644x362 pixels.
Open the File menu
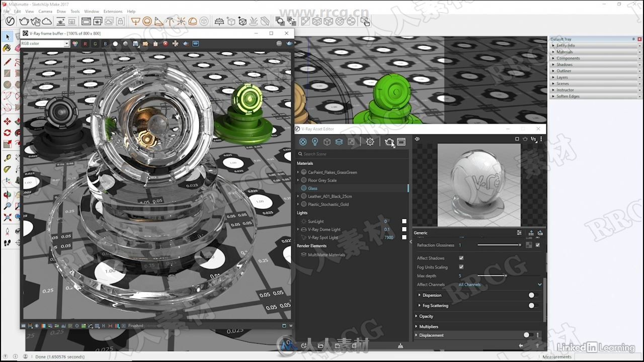click(7, 11)
